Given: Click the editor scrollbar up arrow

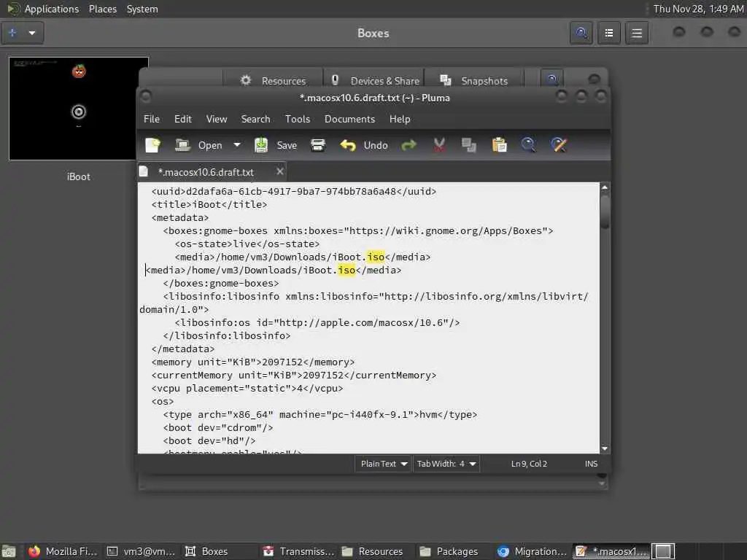Looking at the screenshot, I should pyautogui.click(x=605, y=187).
